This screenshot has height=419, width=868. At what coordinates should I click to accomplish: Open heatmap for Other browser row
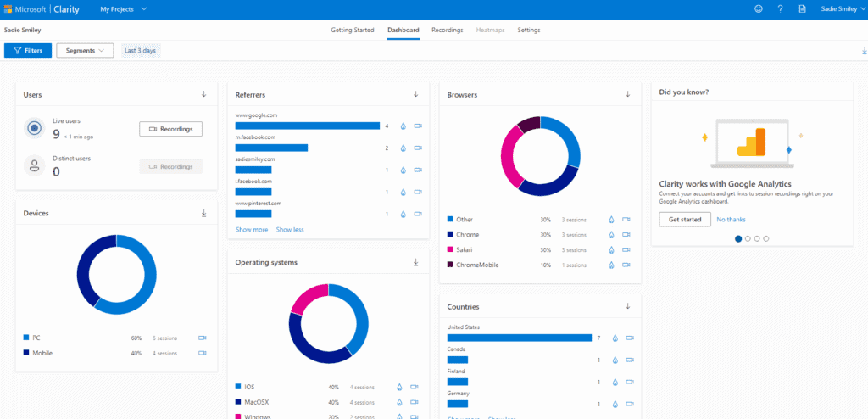611,220
